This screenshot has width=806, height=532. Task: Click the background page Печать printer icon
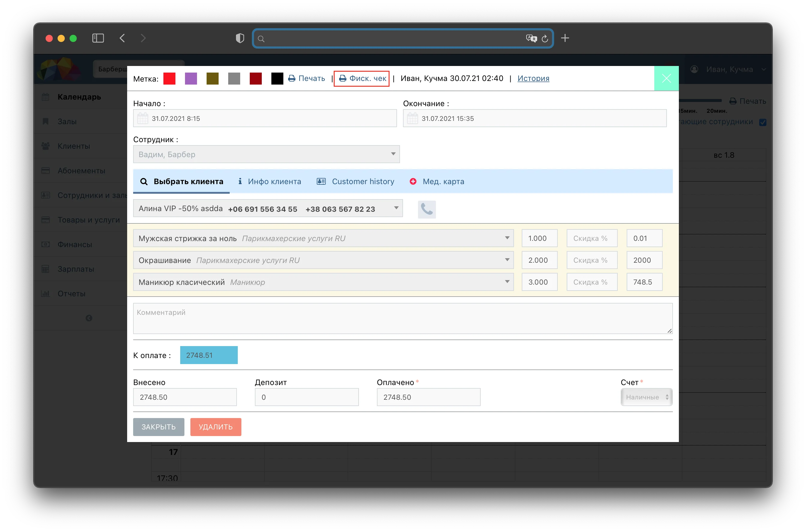point(733,101)
